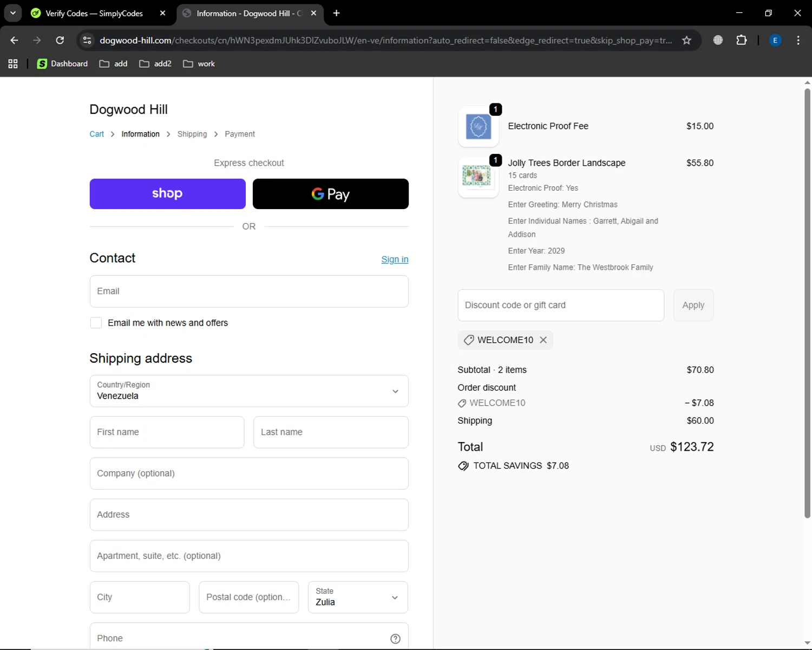Open site information icon in address bar
Viewport: 812px width, 650px height.
[x=87, y=40]
